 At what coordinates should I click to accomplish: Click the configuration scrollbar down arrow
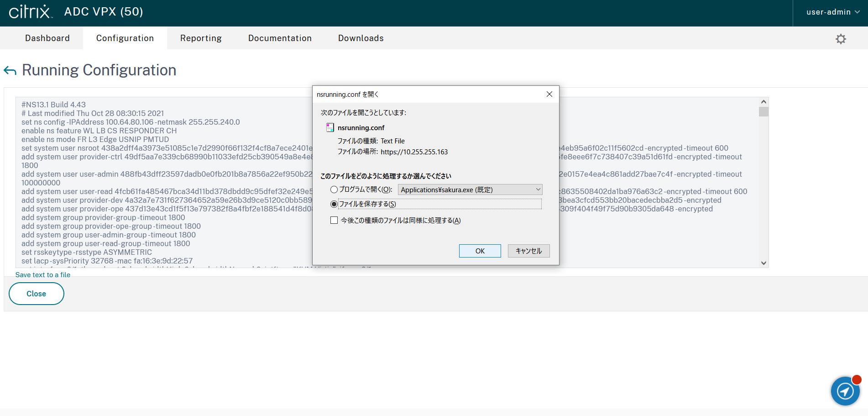pyautogui.click(x=763, y=263)
